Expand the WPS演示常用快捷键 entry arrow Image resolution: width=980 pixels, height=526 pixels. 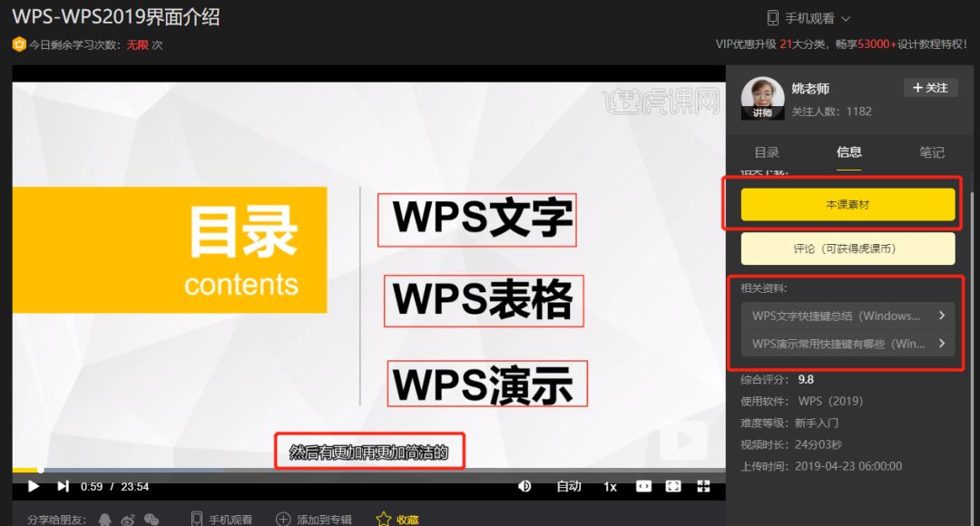(942, 343)
